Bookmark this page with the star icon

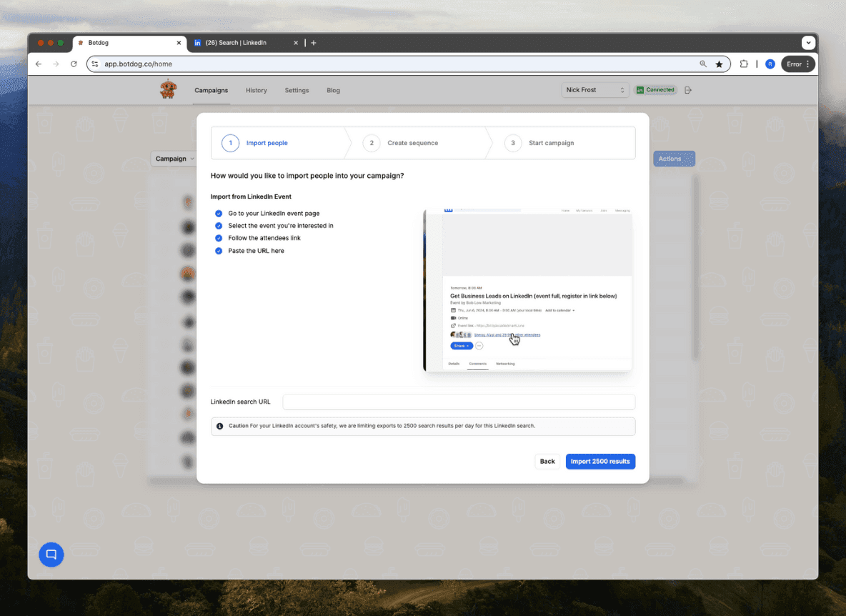[720, 64]
